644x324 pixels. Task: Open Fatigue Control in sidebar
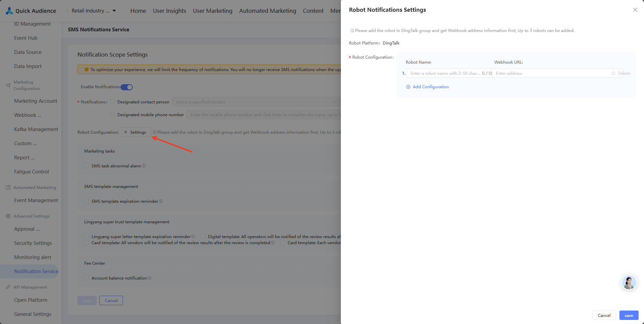pos(31,172)
